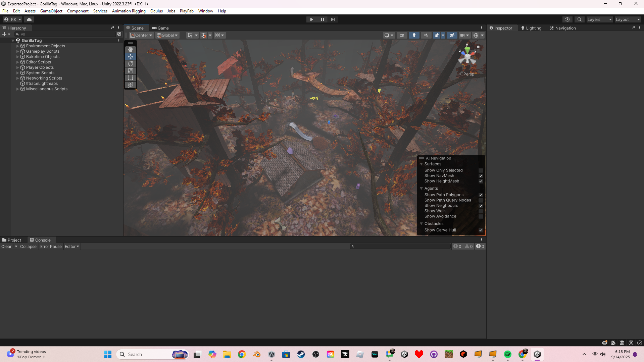
Task: Open the Console panel three-dot menu
Action: (482, 240)
